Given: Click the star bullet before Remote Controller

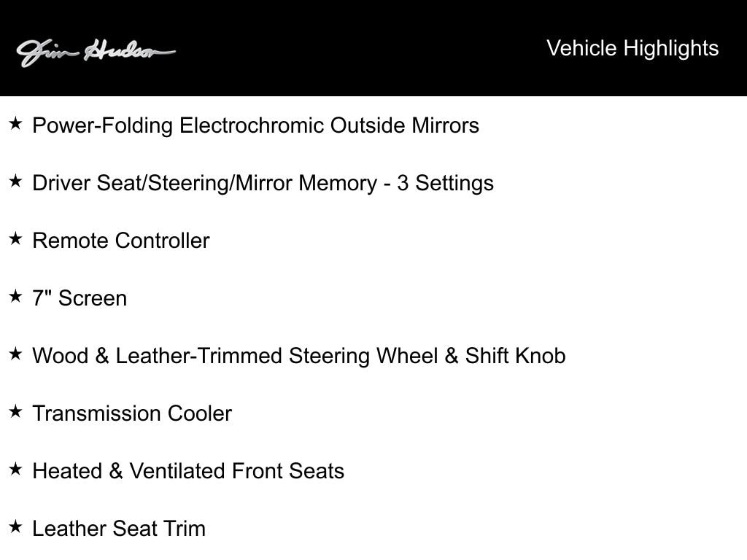Looking at the screenshot, I should pos(15,239).
